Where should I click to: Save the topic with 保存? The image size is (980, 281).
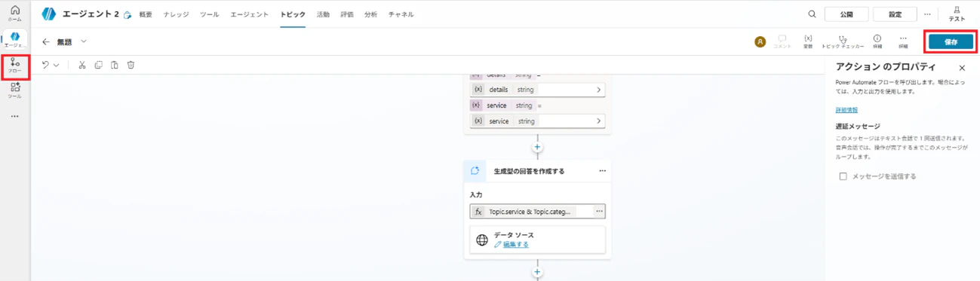click(951, 42)
